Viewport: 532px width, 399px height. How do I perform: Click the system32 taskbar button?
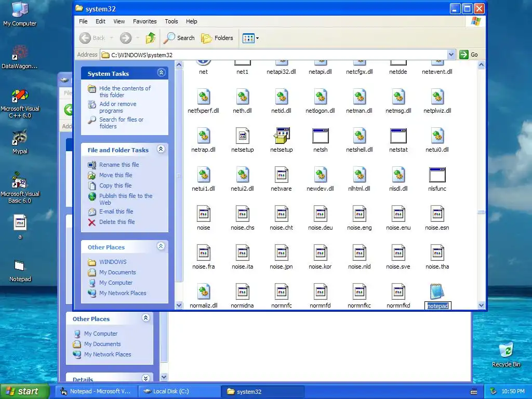tap(262, 391)
